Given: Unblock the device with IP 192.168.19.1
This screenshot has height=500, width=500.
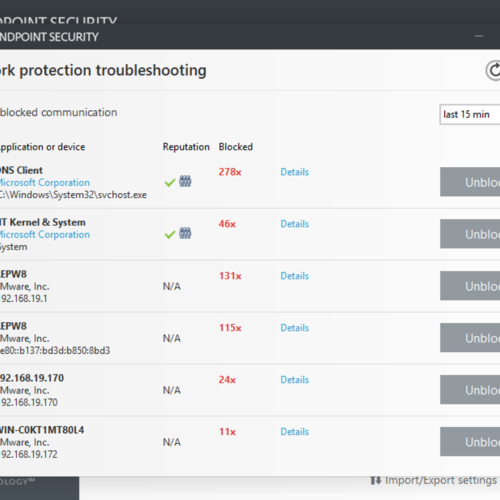Looking at the screenshot, I should pyautogui.click(x=470, y=286).
